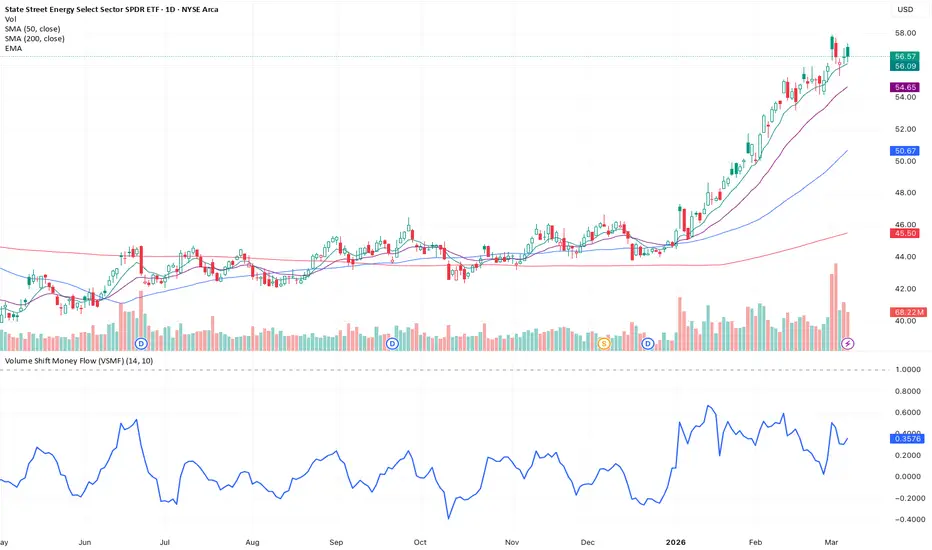Click the purple 54.65 value label
Viewport: 932px width, 550px height.
[x=905, y=87]
